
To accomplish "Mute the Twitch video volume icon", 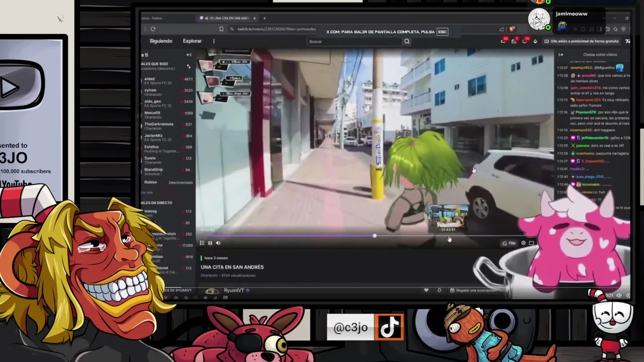I will coord(218,243).
